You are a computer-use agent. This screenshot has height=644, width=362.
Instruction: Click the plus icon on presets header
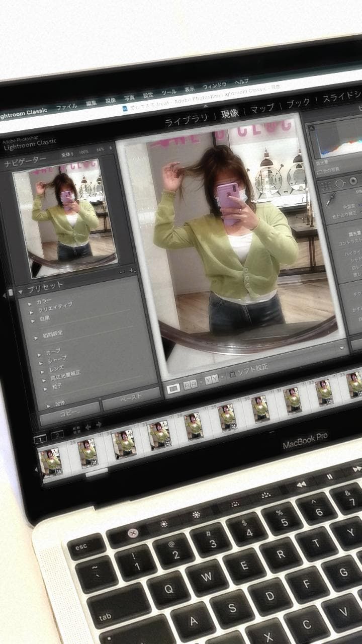tap(132, 270)
